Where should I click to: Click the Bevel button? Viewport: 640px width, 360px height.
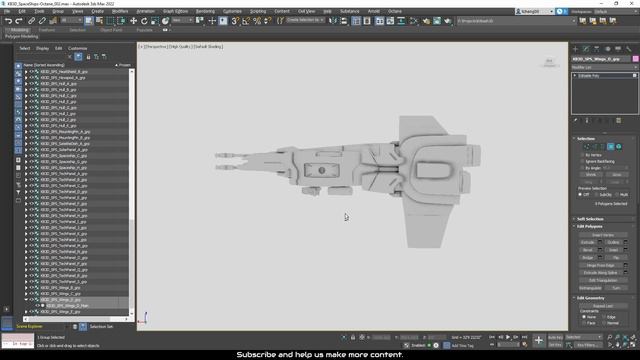click(588, 250)
